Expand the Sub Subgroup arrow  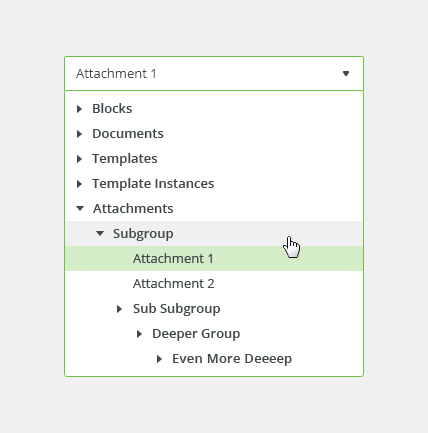click(x=119, y=309)
